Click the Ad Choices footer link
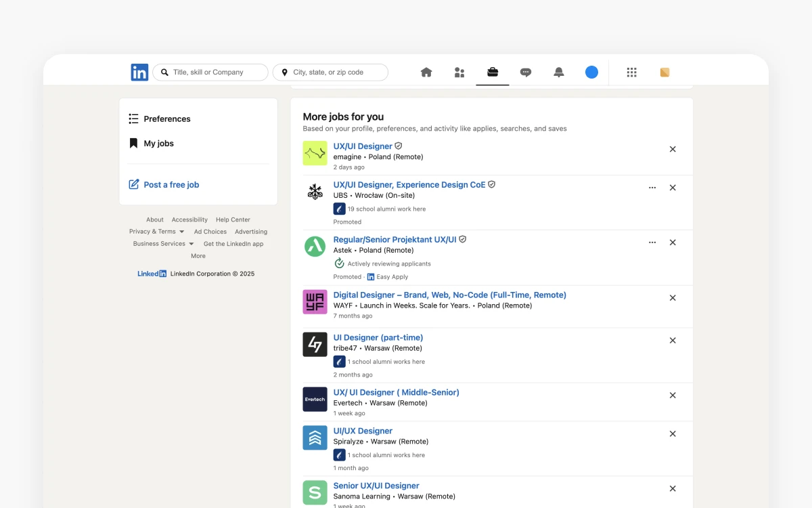This screenshot has height=508, width=812. tap(210, 232)
